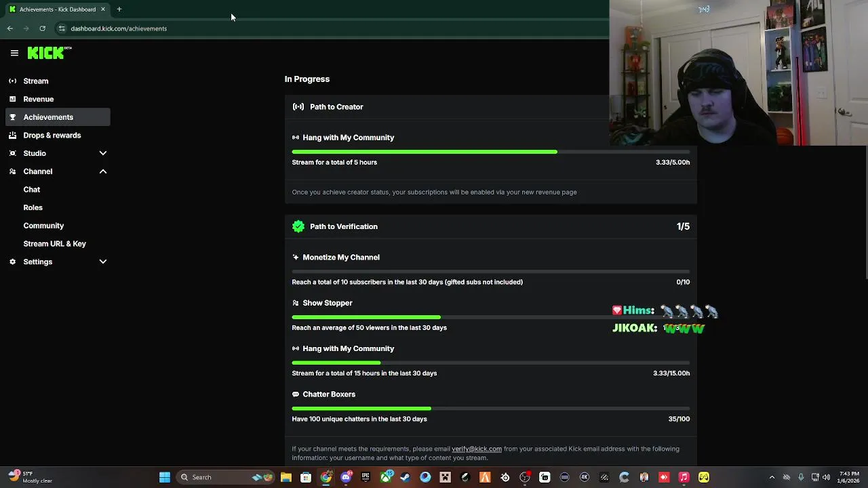
Task: Click the 35/100 chatters count
Action: click(x=679, y=419)
